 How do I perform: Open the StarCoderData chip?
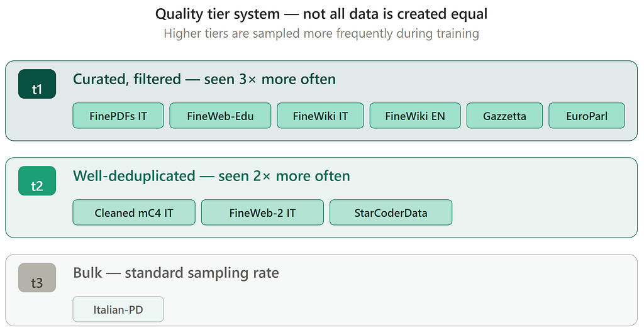(391, 212)
